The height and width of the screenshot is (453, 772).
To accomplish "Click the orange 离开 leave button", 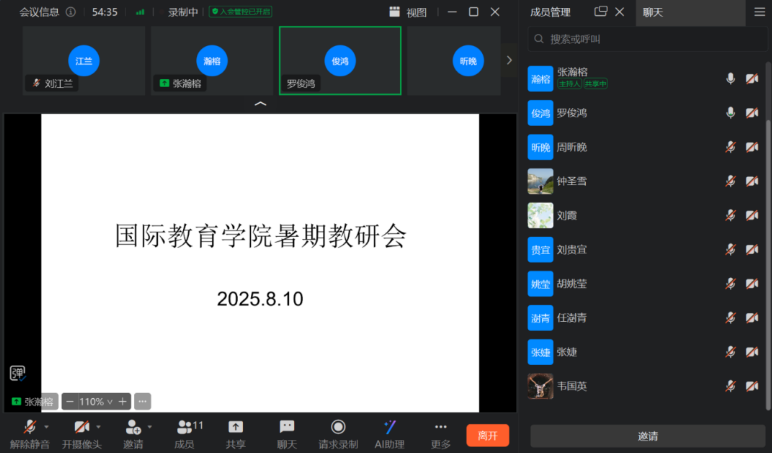I will (x=487, y=435).
